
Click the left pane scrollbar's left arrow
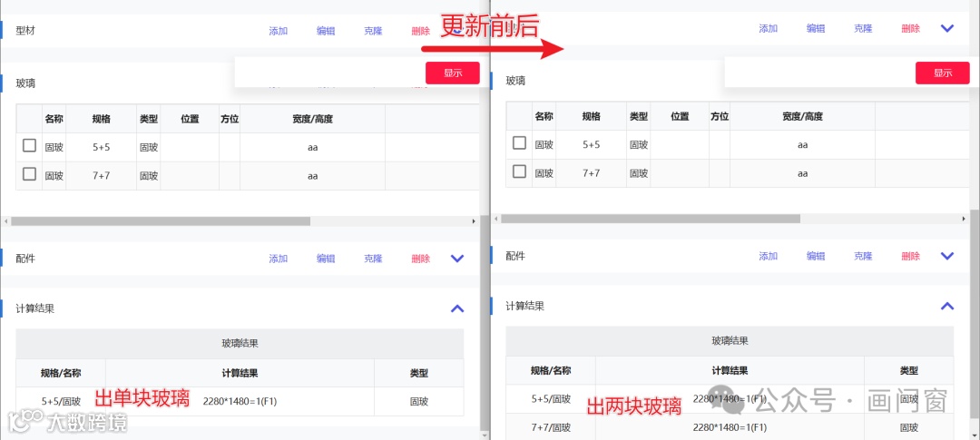(6, 221)
